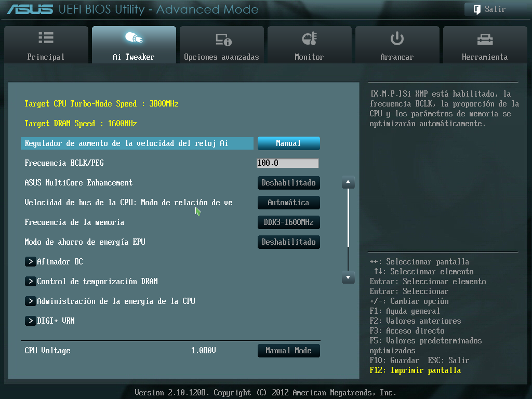This screenshot has width=532, height=399.
Task: Click the F2: Valores anteriores hint
Action: click(x=415, y=321)
